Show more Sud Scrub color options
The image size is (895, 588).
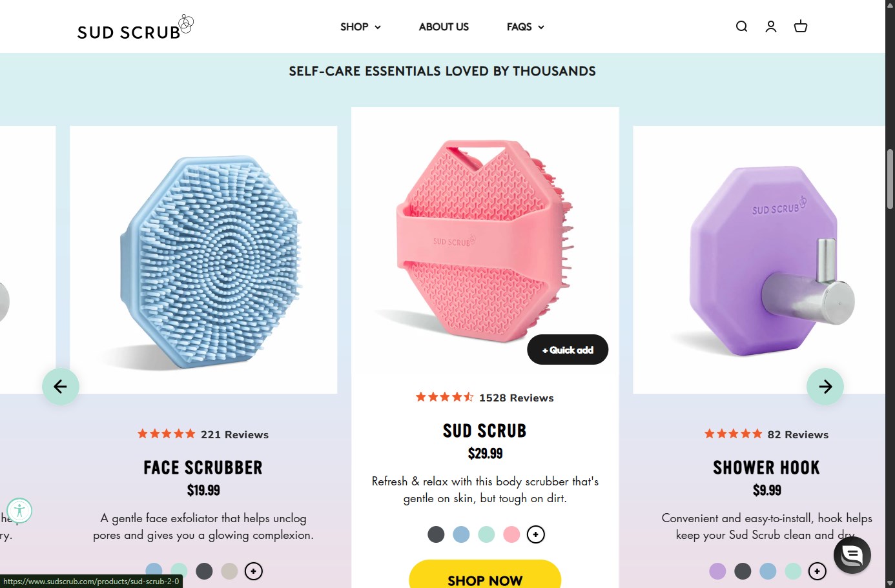(536, 534)
